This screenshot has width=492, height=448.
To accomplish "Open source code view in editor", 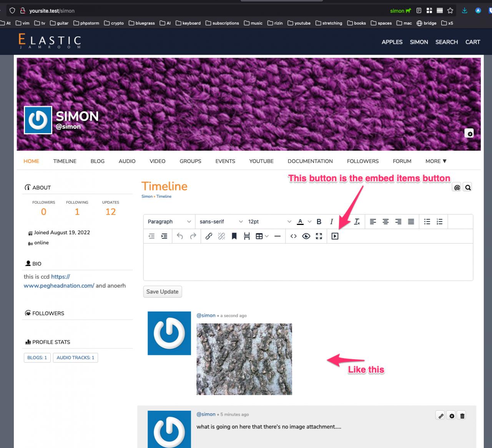I will tap(293, 236).
